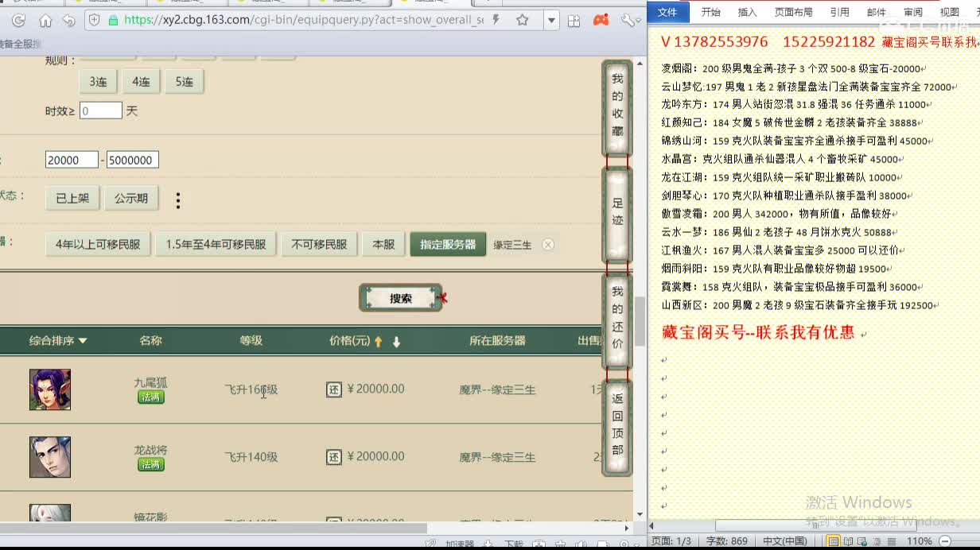Image resolution: width=980 pixels, height=550 pixels.
Task: Click the lightning speed-mode icon in address bar
Action: (x=497, y=20)
